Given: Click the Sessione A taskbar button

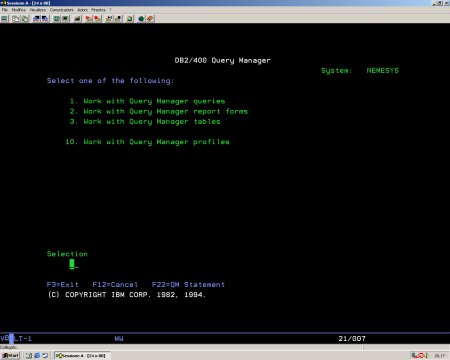Looking at the screenshot, I should tap(82, 356).
